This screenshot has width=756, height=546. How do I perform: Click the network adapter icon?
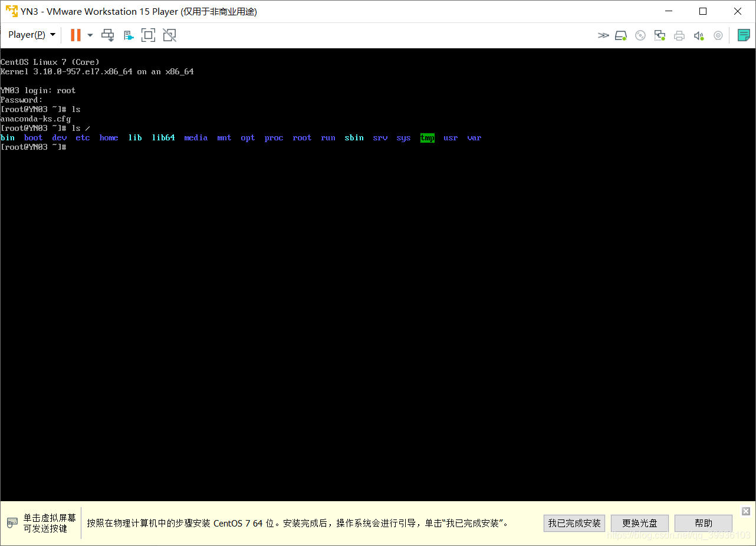(660, 35)
